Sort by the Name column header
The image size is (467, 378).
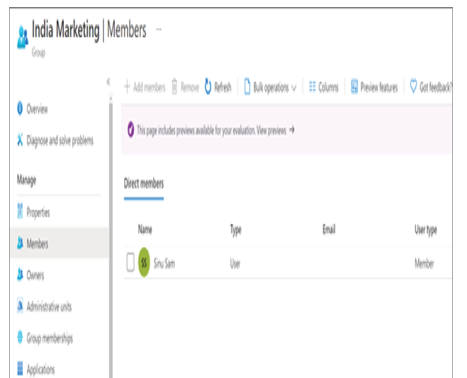pos(145,229)
